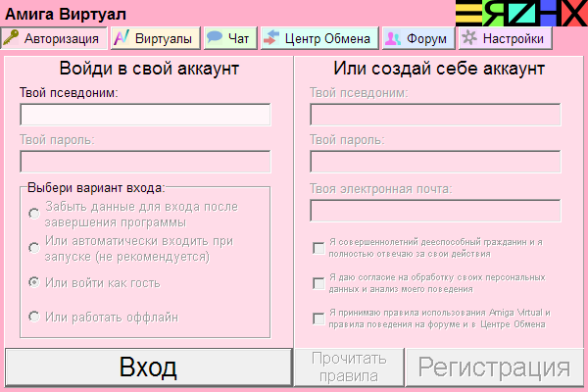Click the green Я icon
Screen dimensions: 588x392
pos(495,13)
